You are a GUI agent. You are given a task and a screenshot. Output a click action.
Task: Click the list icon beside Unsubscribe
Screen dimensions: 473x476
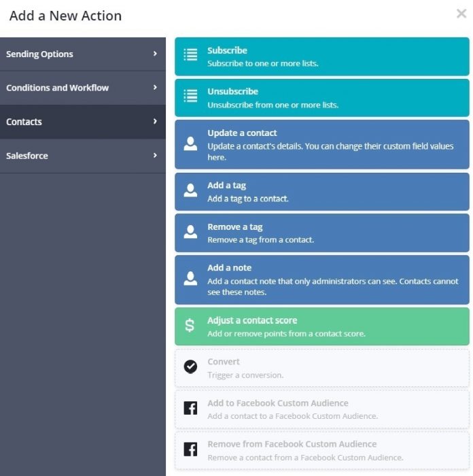coord(191,97)
